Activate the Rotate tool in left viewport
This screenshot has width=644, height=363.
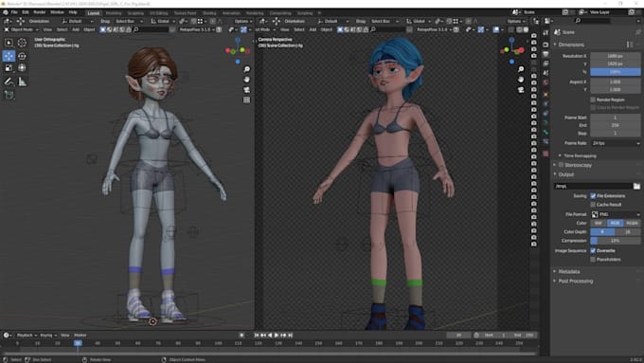(x=22, y=56)
